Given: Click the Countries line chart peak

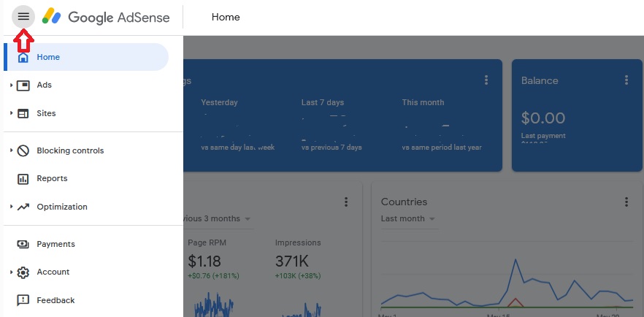Looking at the screenshot, I should (x=515, y=259).
